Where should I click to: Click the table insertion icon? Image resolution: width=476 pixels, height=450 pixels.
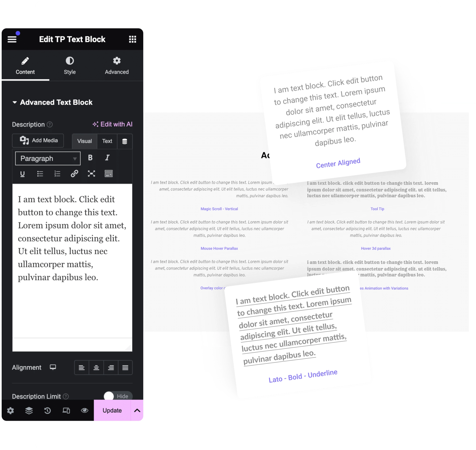[109, 174]
